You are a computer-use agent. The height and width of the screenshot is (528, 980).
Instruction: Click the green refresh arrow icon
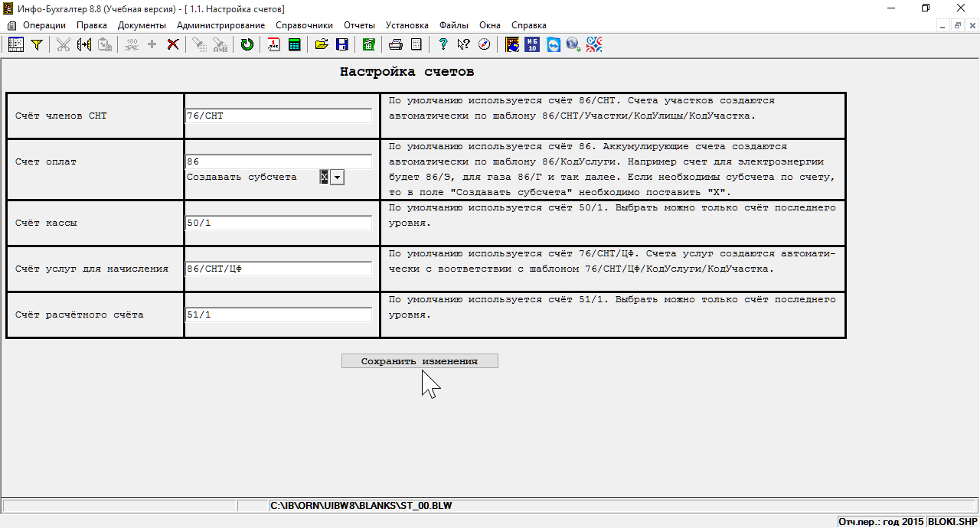coord(247,44)
